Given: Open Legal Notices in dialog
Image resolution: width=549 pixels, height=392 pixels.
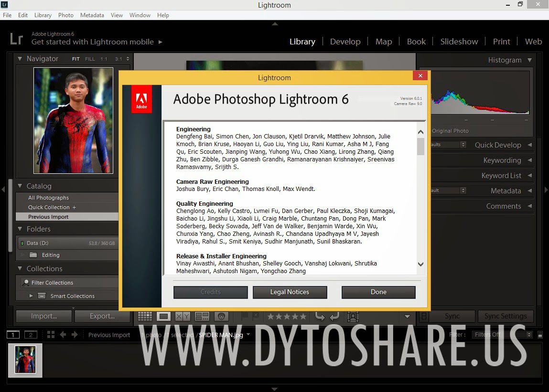Looking at the screenshot, I should coord(290,292).
